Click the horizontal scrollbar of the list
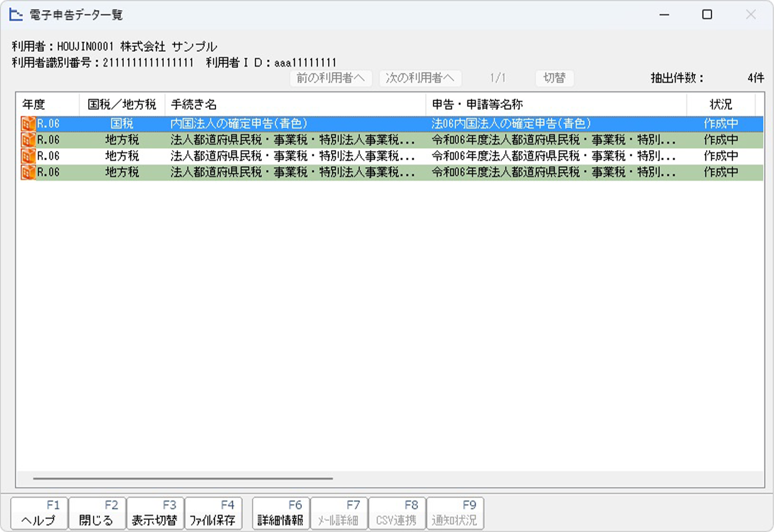The width and height of the screenshot is (774, 532). (x=183, y=478)
